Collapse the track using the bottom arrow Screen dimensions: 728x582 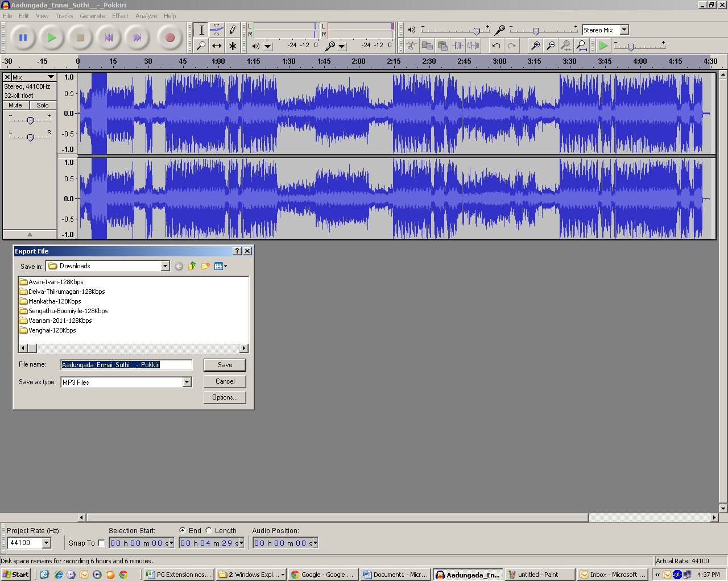(30, 234)
